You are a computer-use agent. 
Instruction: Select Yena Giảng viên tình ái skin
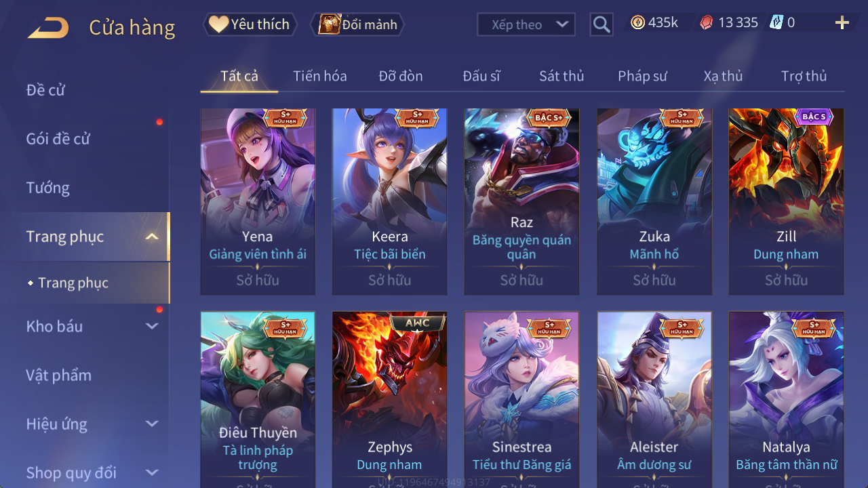(x=258, y=202)
